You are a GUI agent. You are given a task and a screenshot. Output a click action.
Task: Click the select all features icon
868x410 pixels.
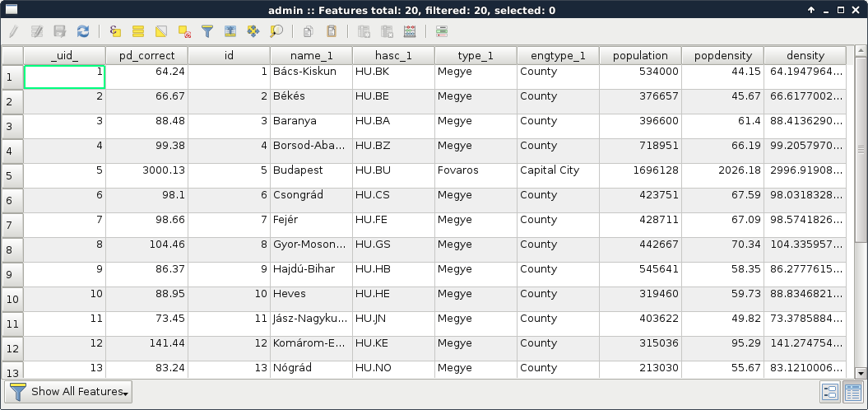point(138,31)
